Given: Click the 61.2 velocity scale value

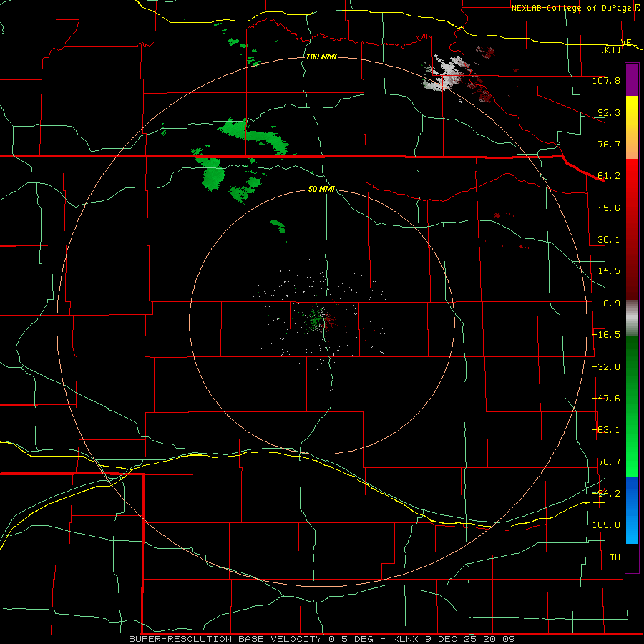Looking at the screenshot, I should point(609,176).
